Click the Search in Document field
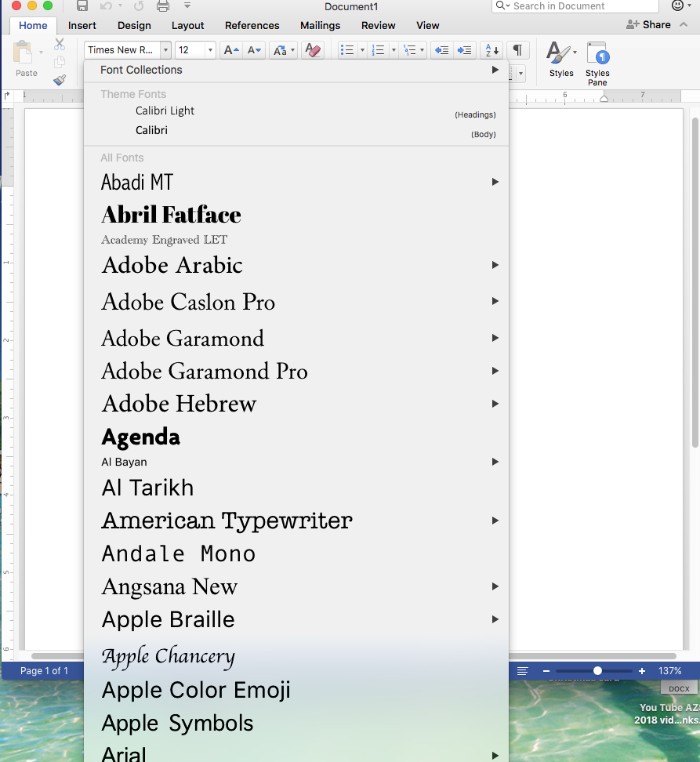Image resolution: width=700 pixels, height=762 pixels. [x=575, y=5]
